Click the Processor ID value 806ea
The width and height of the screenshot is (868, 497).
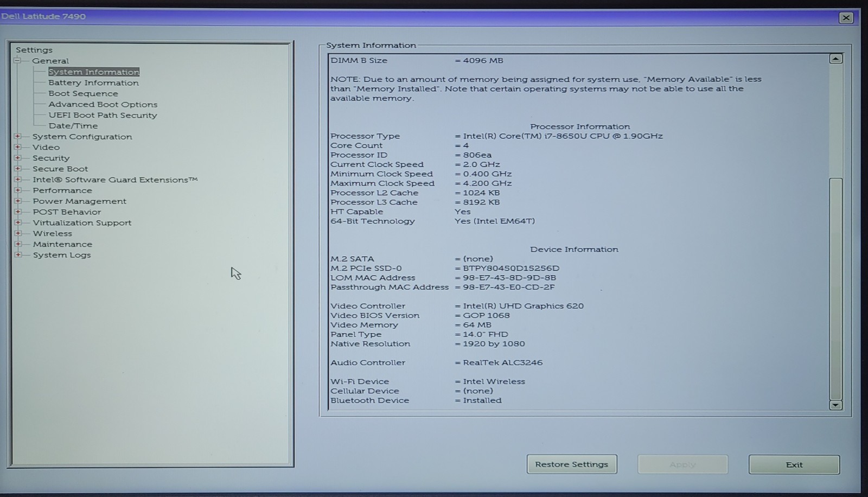(477, 155)
